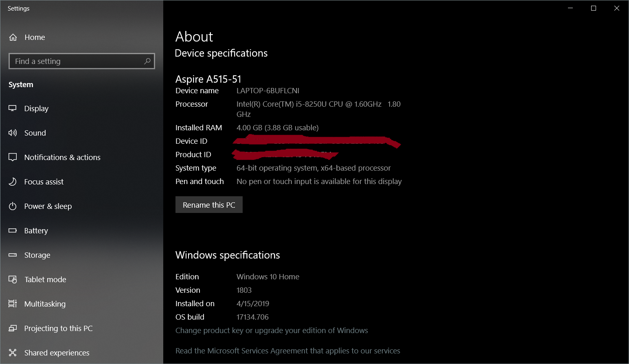Maximize the Settings window
The image size is (629, 364).
tap(594, 8)
